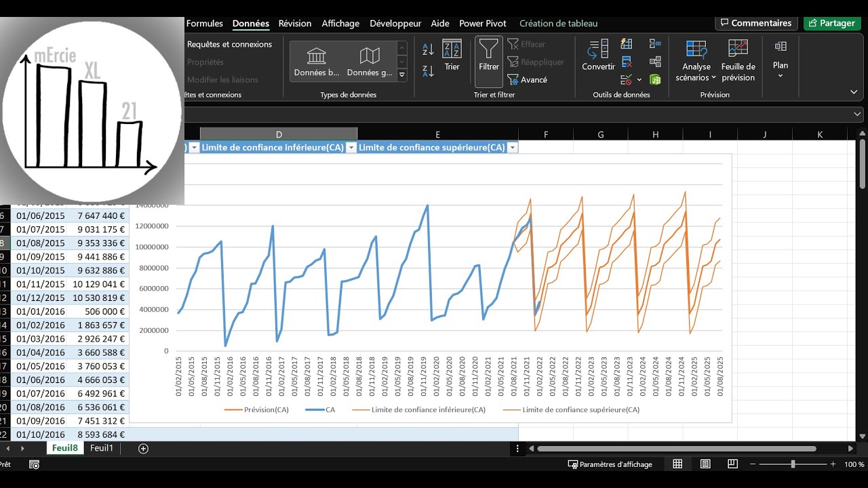Switch to the Affichage tab

(x=340, y=23)
